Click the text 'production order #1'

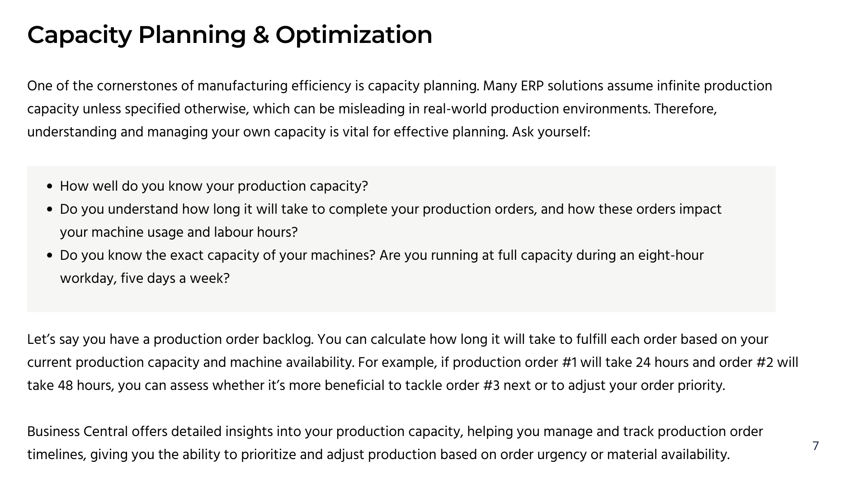point(514,362)
